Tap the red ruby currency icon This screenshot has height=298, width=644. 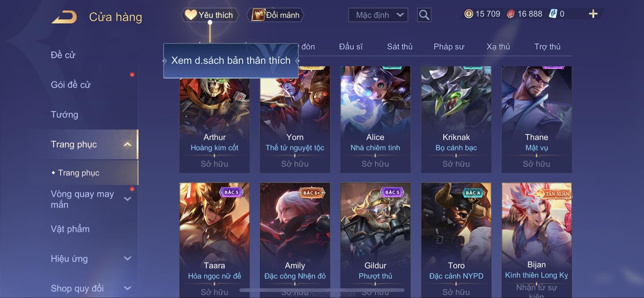[x=511, y=14]
